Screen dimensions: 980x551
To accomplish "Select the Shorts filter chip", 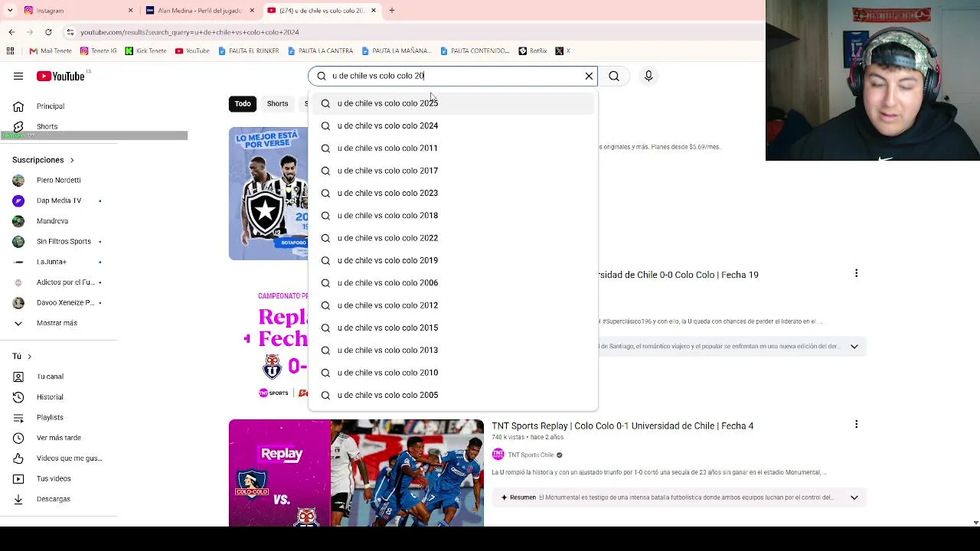I will pyautogui.click(x=277, y=104).
